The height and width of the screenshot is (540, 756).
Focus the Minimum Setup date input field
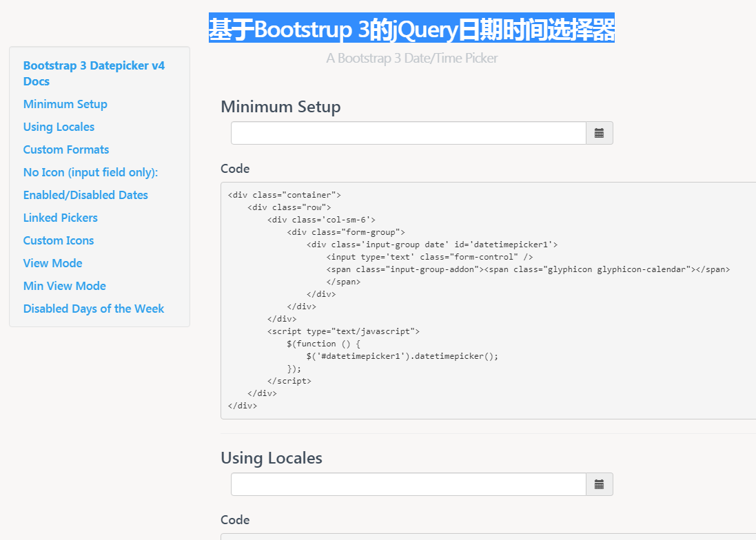409,134
